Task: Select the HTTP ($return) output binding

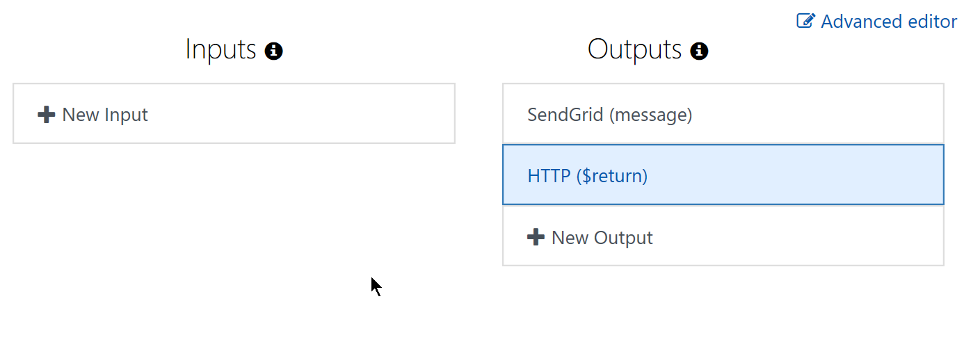Action: [x=723, y=175]
